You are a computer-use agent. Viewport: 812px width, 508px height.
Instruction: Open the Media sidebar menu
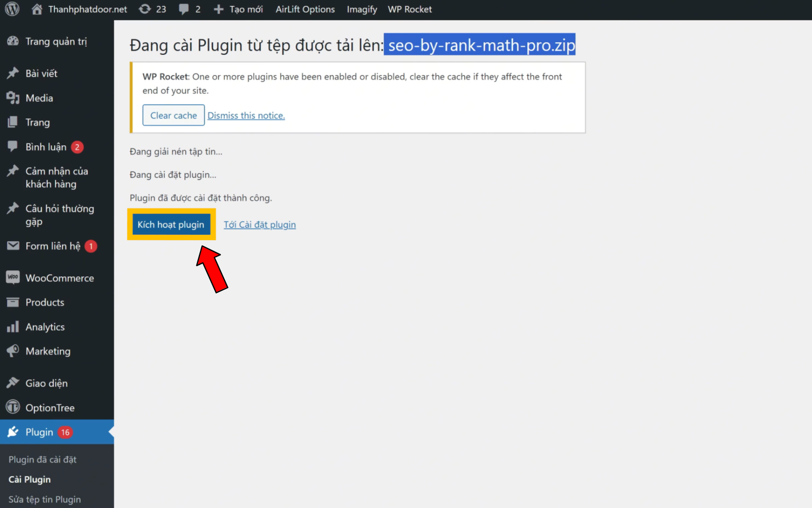click(40, 98)
